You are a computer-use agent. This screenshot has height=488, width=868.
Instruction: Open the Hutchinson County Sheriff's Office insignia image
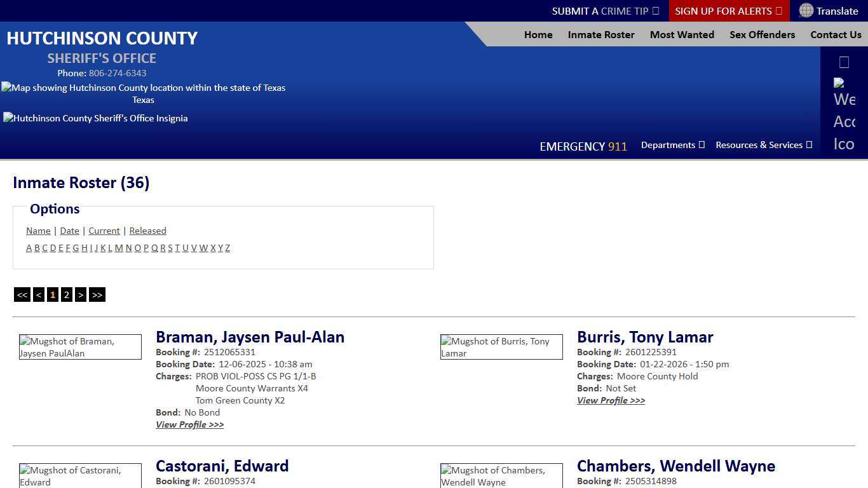pyautogui.click(x=95, y=118)
